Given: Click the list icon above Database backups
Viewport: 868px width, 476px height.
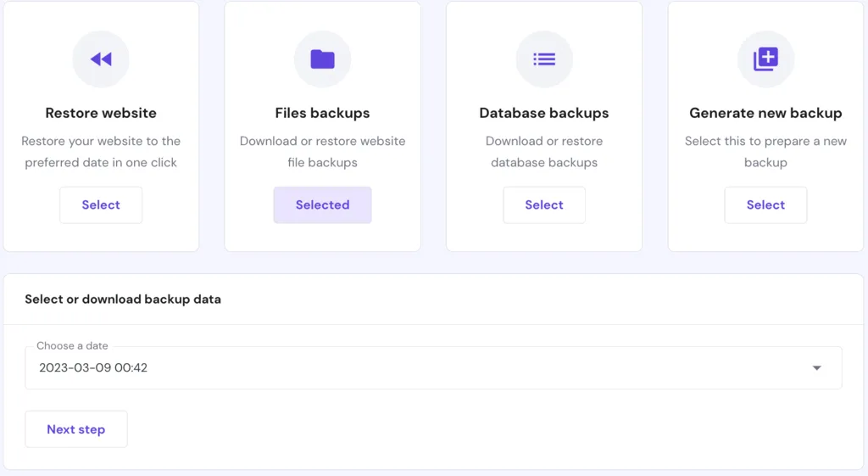Looking at the screenshot, I should 544,59.
